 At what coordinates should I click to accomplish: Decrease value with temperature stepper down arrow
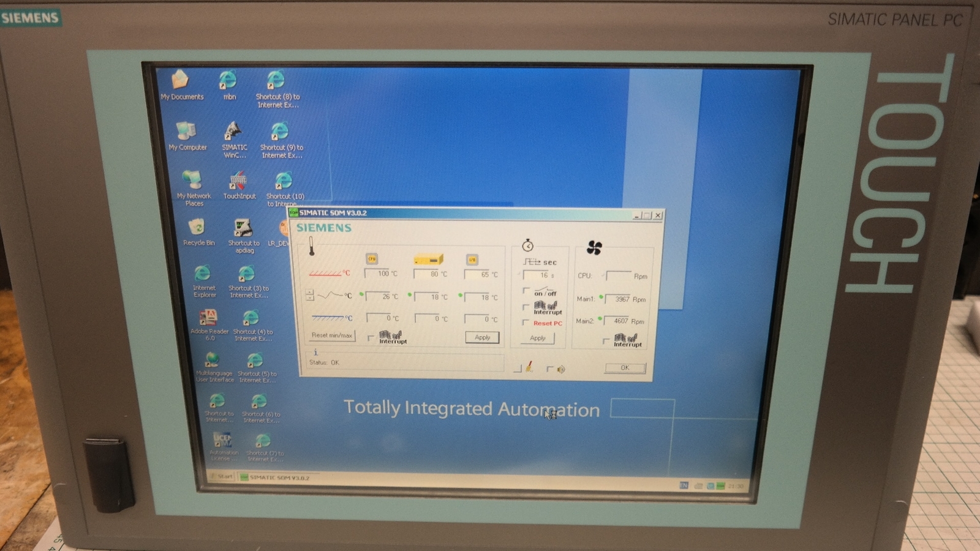309,298
